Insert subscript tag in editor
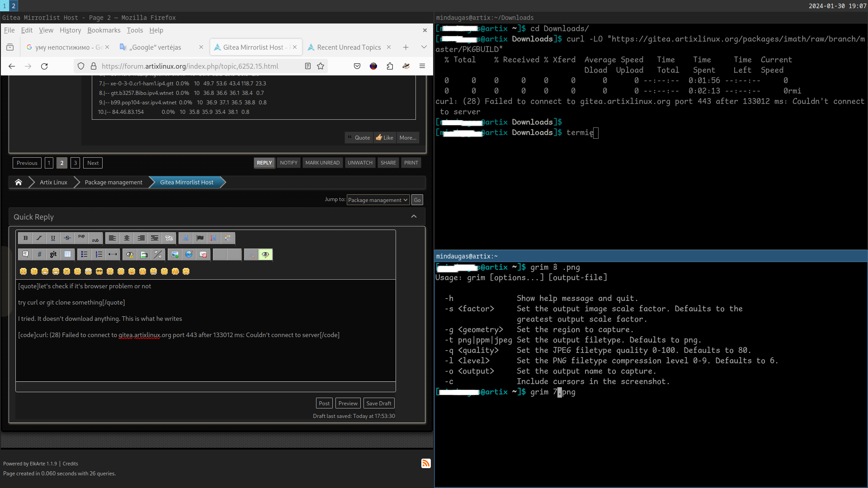This screenshot has width=868, height=488. (95, 238)
